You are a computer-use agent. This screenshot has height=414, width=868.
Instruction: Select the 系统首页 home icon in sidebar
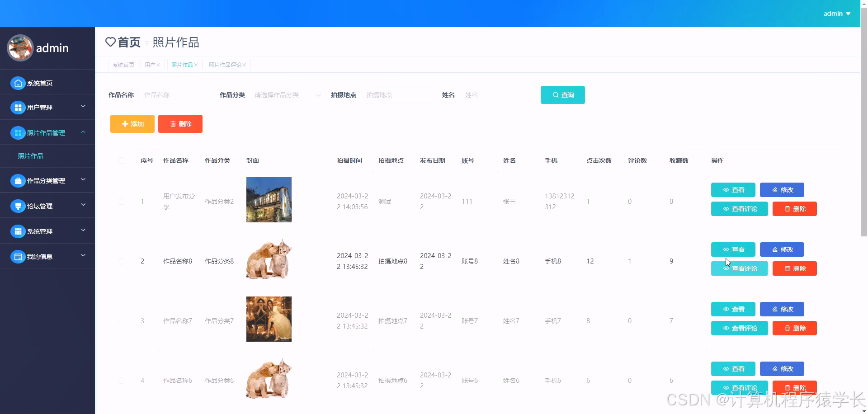tap(18, 83)
